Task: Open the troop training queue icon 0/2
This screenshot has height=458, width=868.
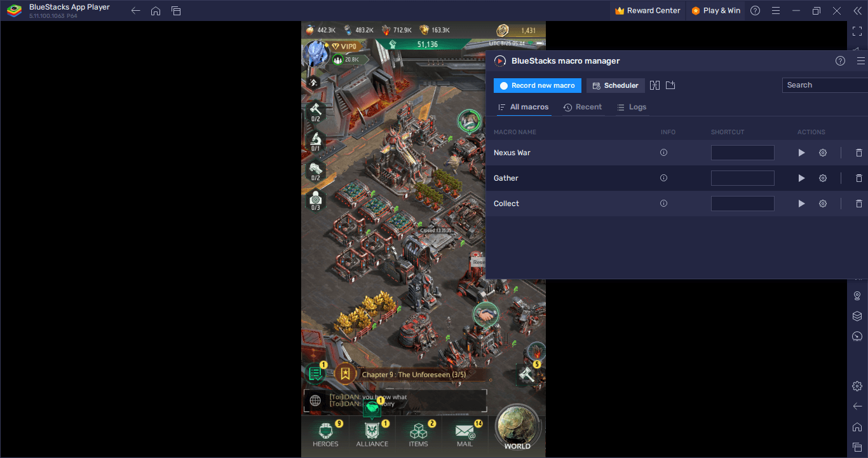Action: point(315,171)
